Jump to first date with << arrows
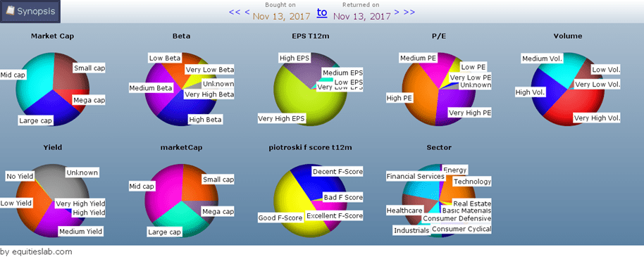Screen dimensions: 644x257 pyautogui.click(x=235, y=12)
